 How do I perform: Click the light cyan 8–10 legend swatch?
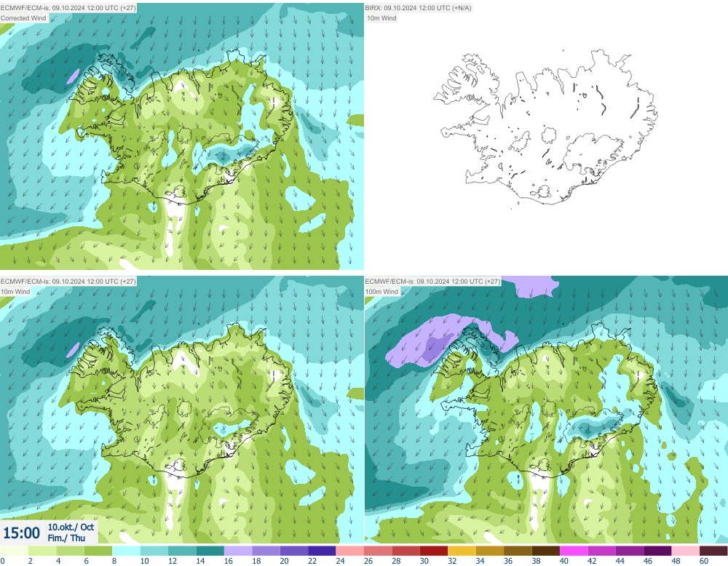pos(126,551)
